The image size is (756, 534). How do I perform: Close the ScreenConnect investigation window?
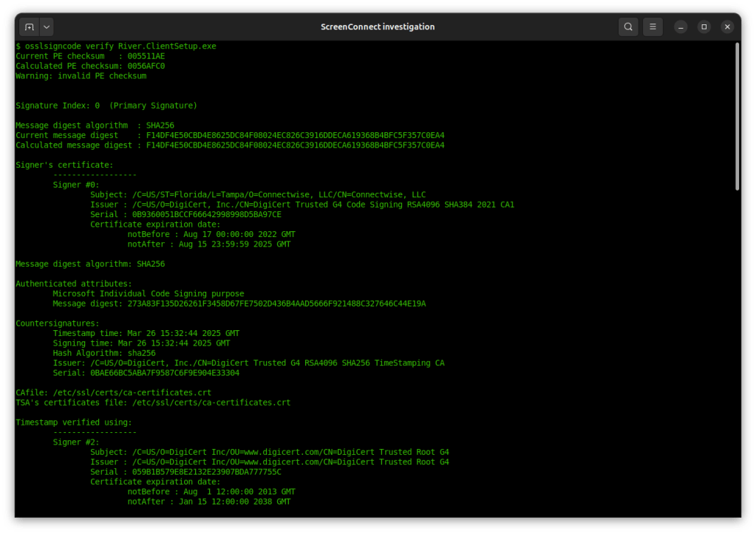(x=728, y=27)
